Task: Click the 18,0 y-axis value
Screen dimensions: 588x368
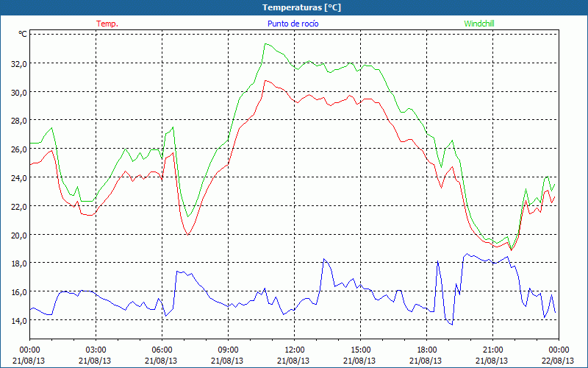Action: click(19, 263)
